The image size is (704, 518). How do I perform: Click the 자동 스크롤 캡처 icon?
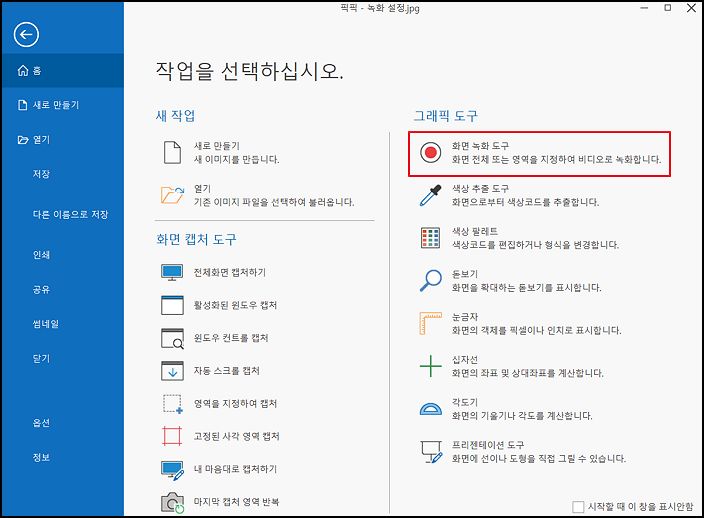tap(172, 371)
